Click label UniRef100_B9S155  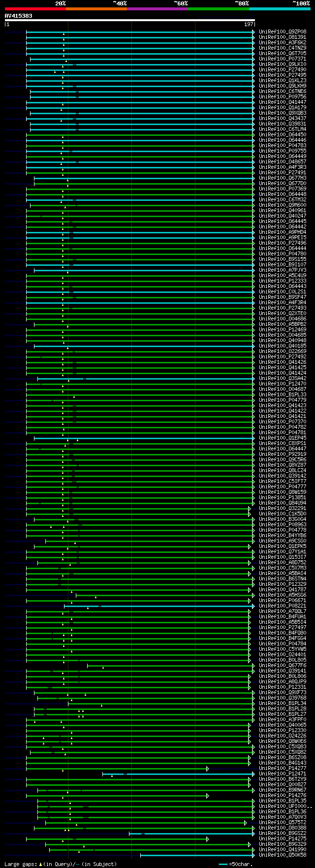click(x=283, y=259)
